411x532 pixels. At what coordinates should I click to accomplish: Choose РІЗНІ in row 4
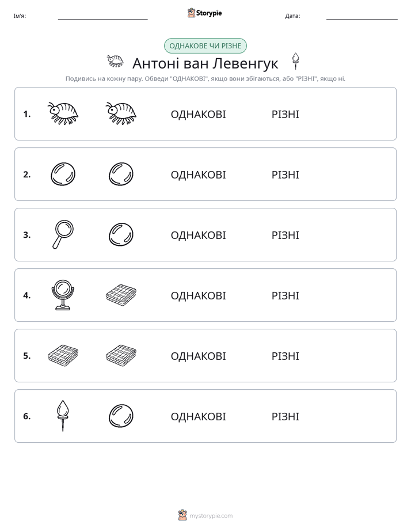[x=285, y=295]
